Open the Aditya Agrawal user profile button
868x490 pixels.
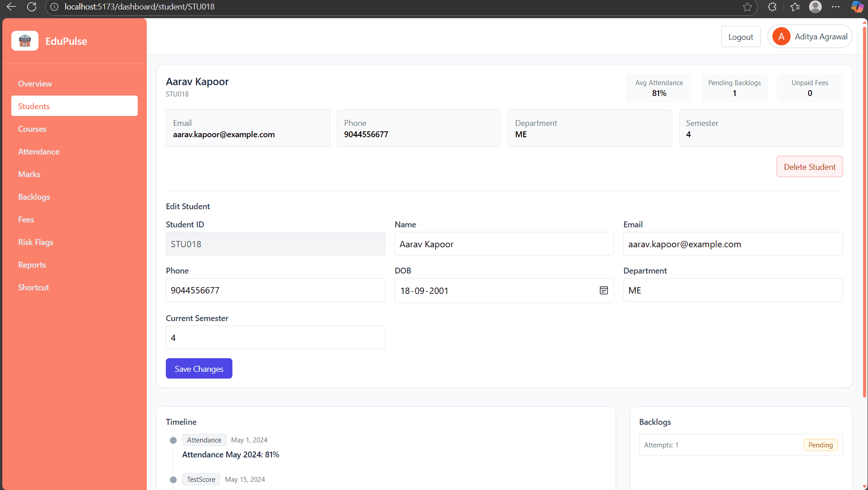coord(810,37)
